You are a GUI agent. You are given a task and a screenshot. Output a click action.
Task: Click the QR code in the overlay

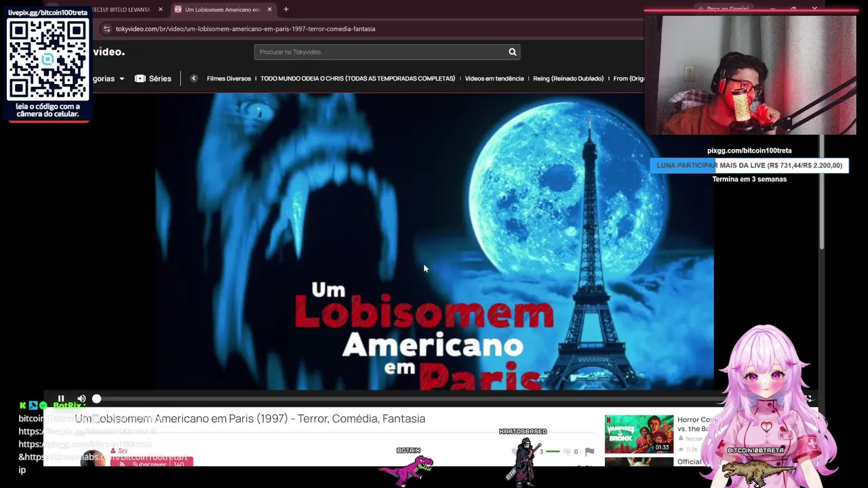pos(47,60)
